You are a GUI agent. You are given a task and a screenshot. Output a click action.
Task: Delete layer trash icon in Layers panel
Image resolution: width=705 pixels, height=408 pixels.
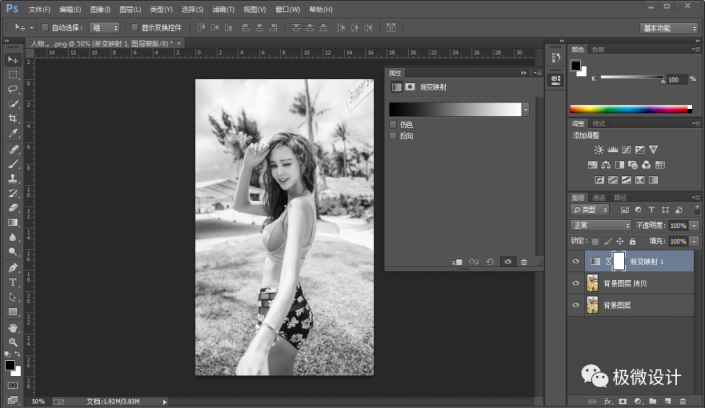[683, 401]
